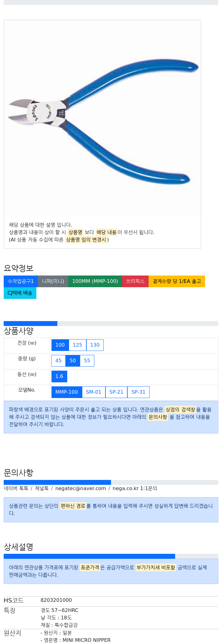Select the 50 g weight option
Screen dimensions: 222x644
tap(73, 361)
